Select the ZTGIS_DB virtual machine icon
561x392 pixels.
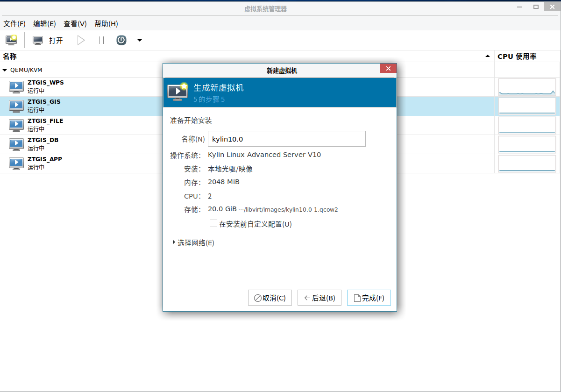16,144
